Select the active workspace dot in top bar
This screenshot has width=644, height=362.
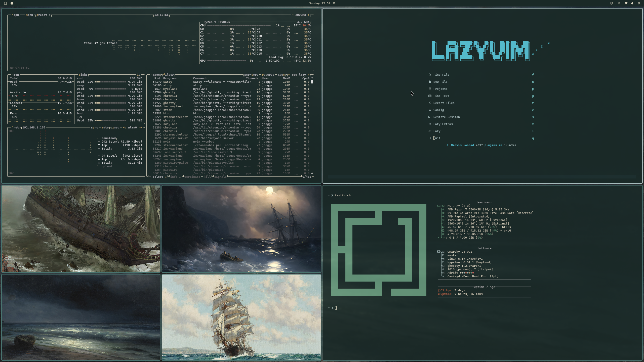click(12, 3)
